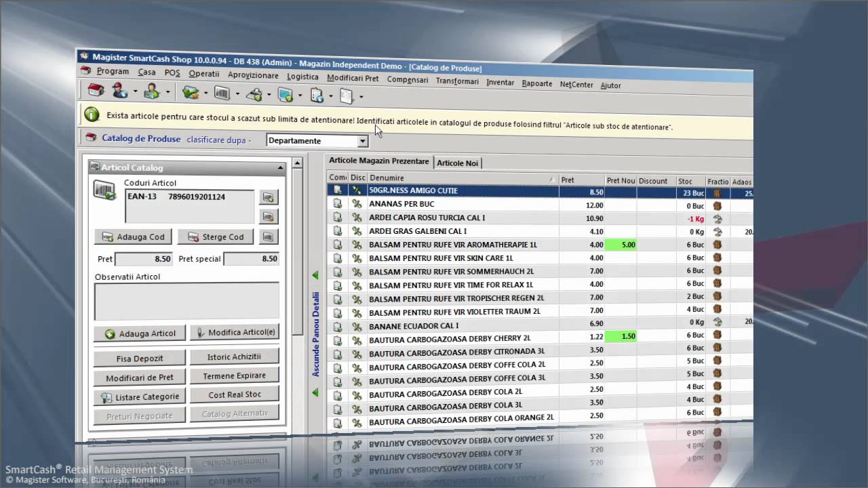Select BANANE ECUADOR CAL I row
The image size is (868, 488).
click(539, 325)
